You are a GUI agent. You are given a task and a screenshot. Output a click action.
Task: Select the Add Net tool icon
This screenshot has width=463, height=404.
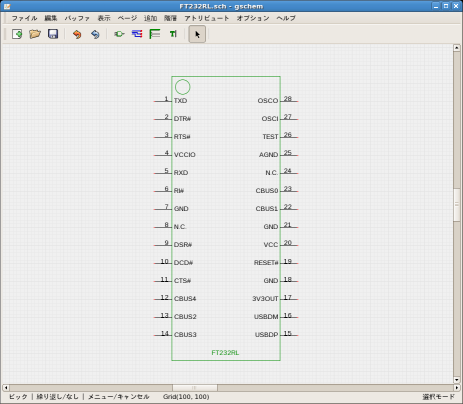tap(137, 34)
